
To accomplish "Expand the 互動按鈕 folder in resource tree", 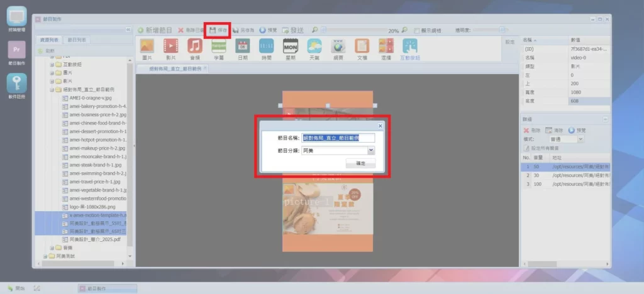I will pyautogui.click(x=52, y=65).
